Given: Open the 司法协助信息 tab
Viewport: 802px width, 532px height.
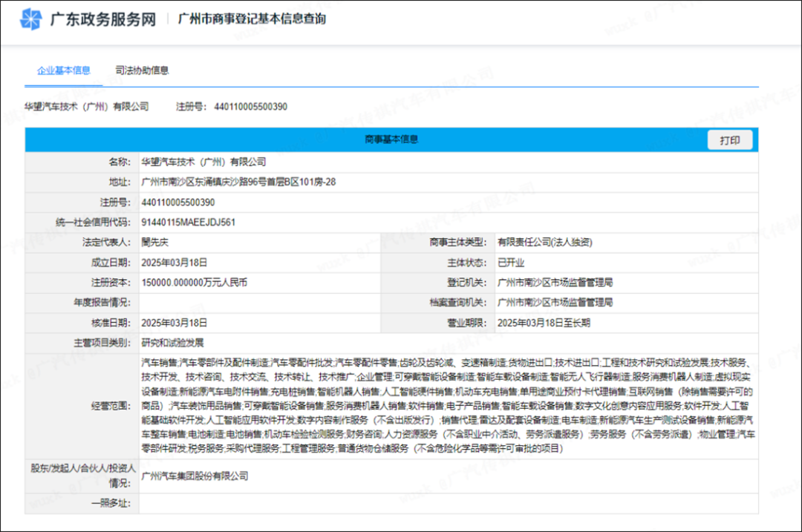Looking at the screenshot, I should 142,70.
